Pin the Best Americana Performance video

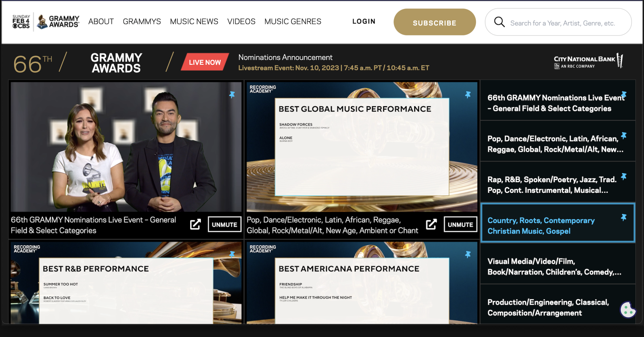pyautogui.click(x=468, y=254)
